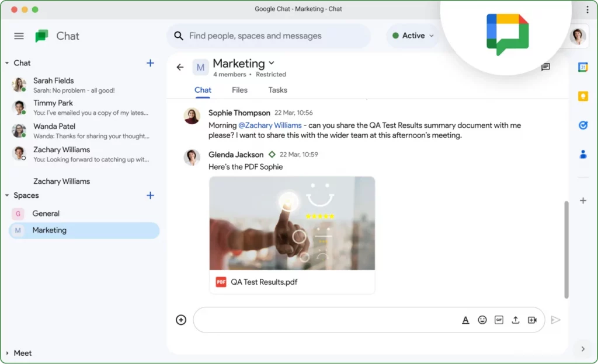Open conversation with Timmy Park

pyautogui.click(x=83, y=107)
